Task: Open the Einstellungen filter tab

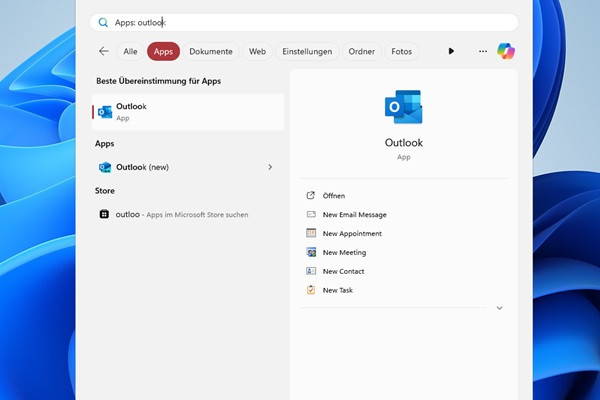Action: coord(307,51)
